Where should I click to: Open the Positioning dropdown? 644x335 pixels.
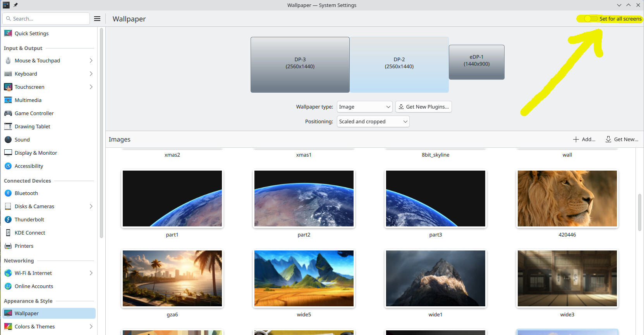[x=373, y=121]
